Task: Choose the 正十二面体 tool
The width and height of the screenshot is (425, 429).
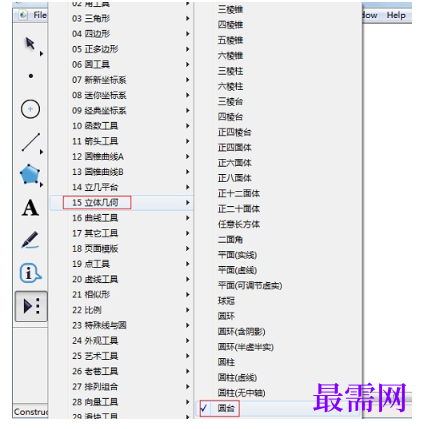Action: [239, 194]
